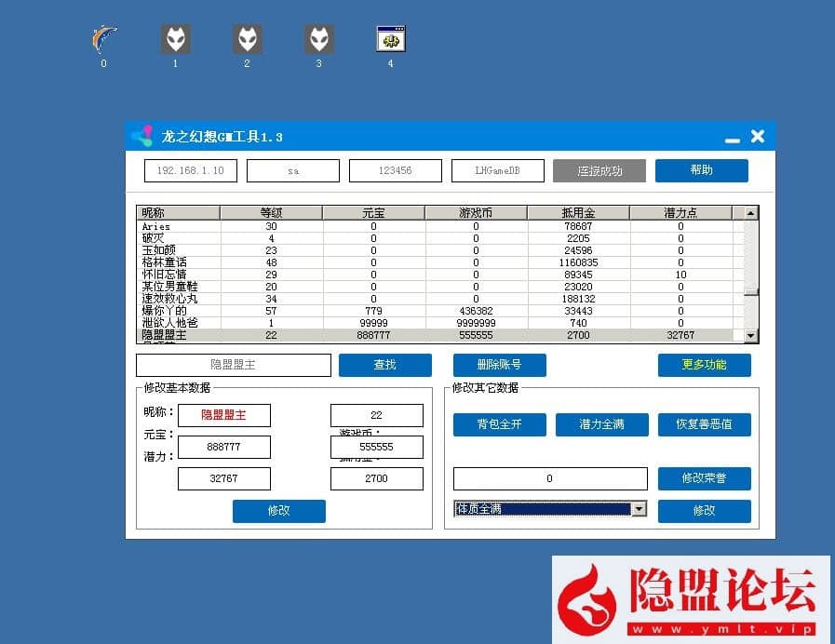Open the foobar2000 icon labeled 3
This screenshot has width=835, height=644.
tap(318, 37)
